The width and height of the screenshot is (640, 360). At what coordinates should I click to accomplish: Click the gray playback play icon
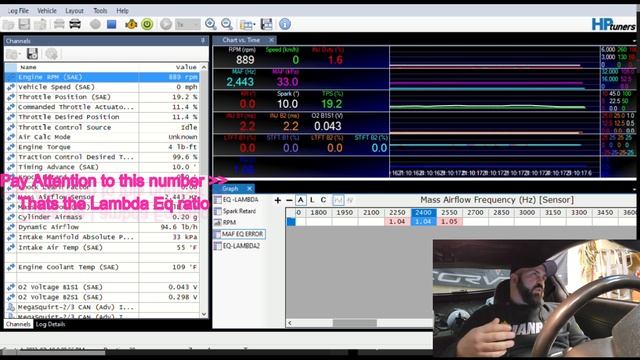[x=166, y=24]
